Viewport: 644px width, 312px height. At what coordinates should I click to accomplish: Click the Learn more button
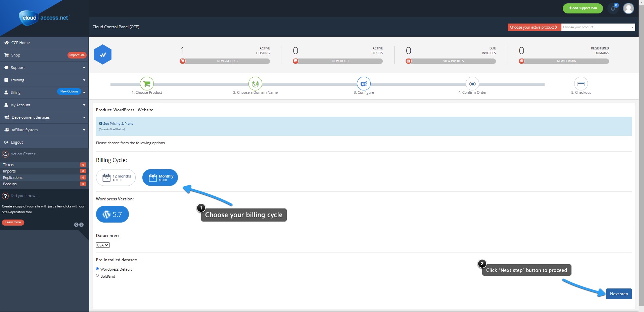13,222
